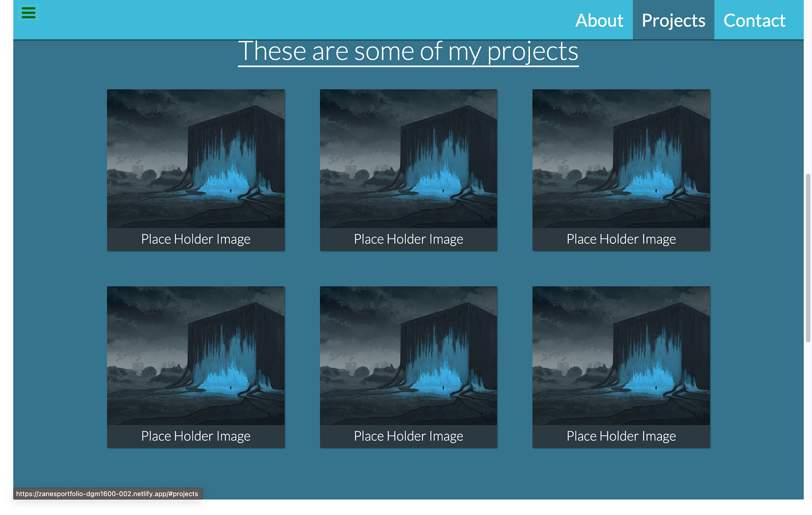Screen dimensions: 812x515
Task: Open the bottom-left project thumbnail image
Action: point(196,355)
